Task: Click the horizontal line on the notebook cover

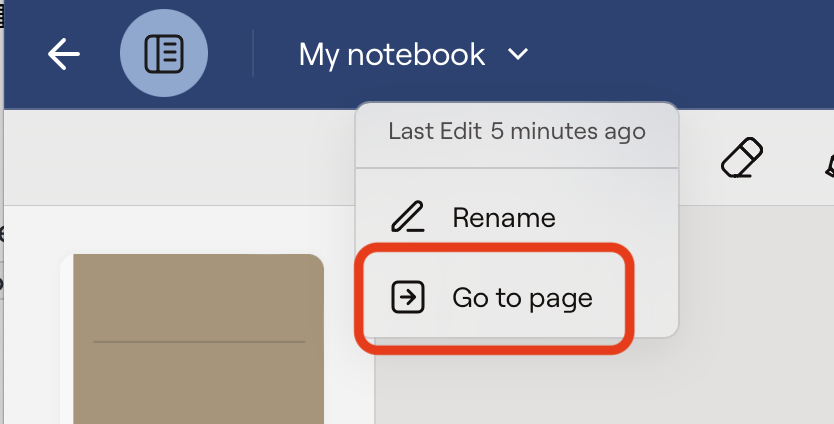Action: 198,342
